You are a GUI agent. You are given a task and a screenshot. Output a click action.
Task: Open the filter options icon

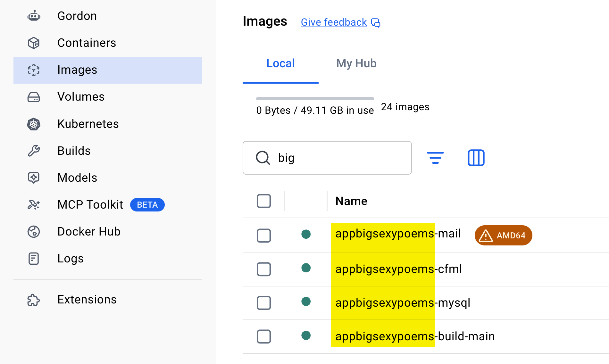coord(435,158)
